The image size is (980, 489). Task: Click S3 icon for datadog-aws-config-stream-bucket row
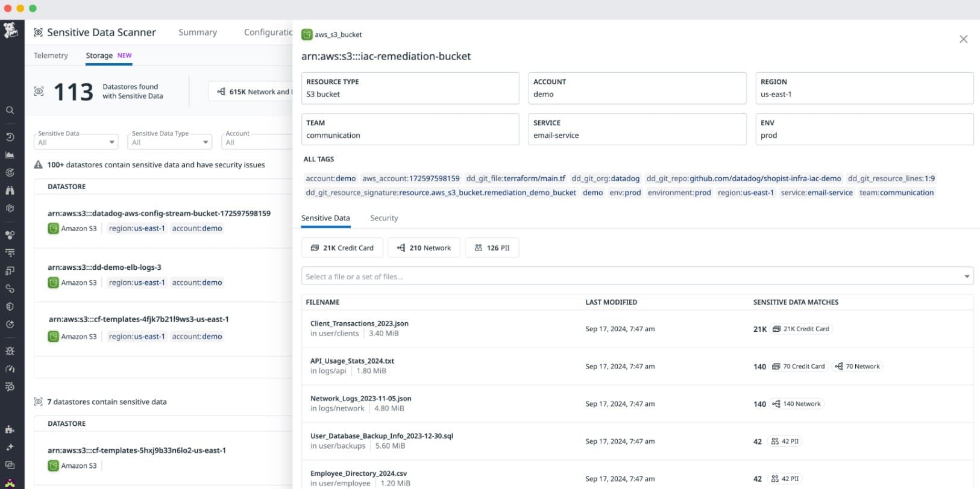coord(53,228)
